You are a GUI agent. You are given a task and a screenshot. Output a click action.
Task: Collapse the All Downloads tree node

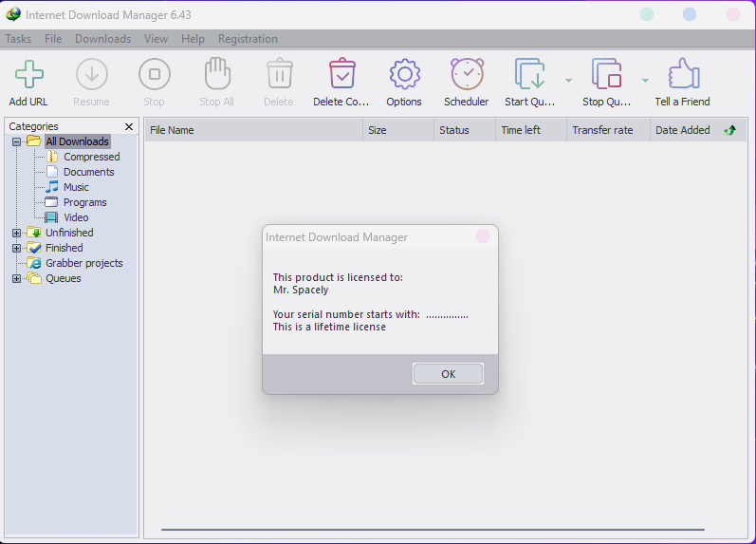(x=16, y=141)
